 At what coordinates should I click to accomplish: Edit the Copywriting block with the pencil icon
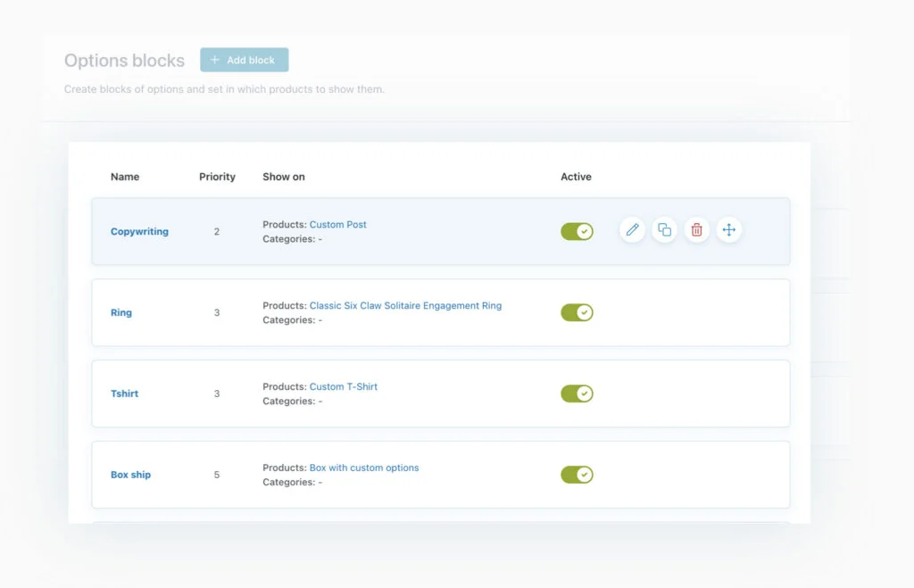pyautogui.click(x=632, y=229)
